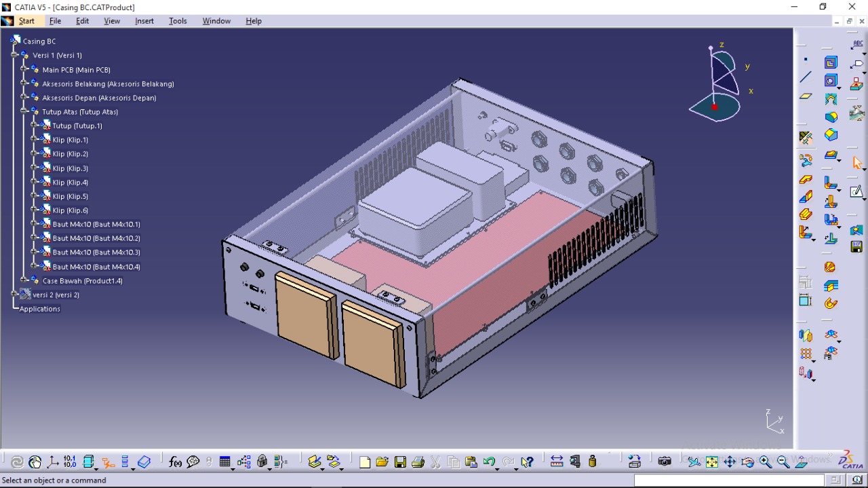Open the Tools menu
The image size is (868, 488).
178,21
